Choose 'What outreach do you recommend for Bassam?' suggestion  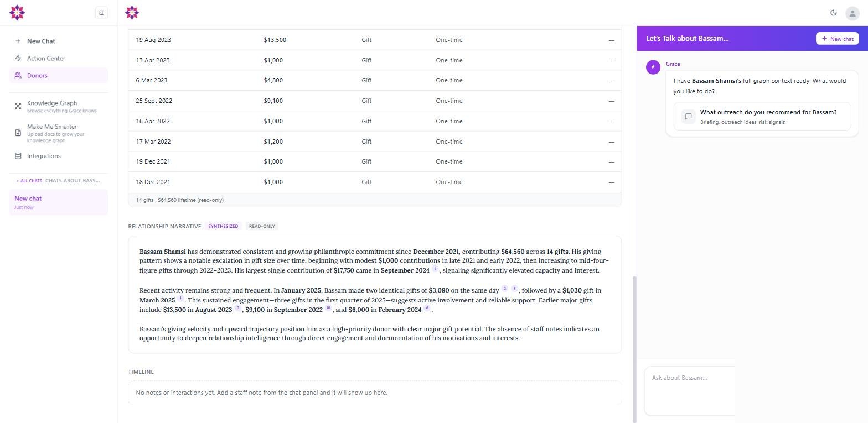pos(762,117)
